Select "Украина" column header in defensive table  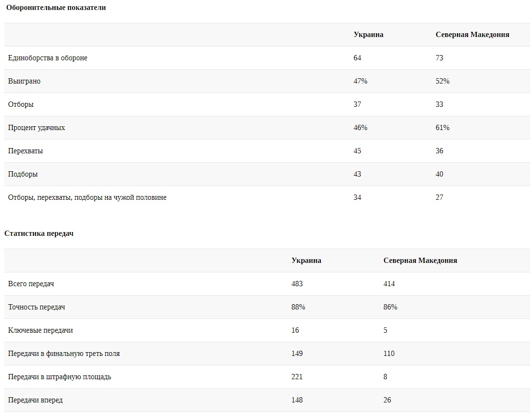pyautogui.click(x=368, y=35)
